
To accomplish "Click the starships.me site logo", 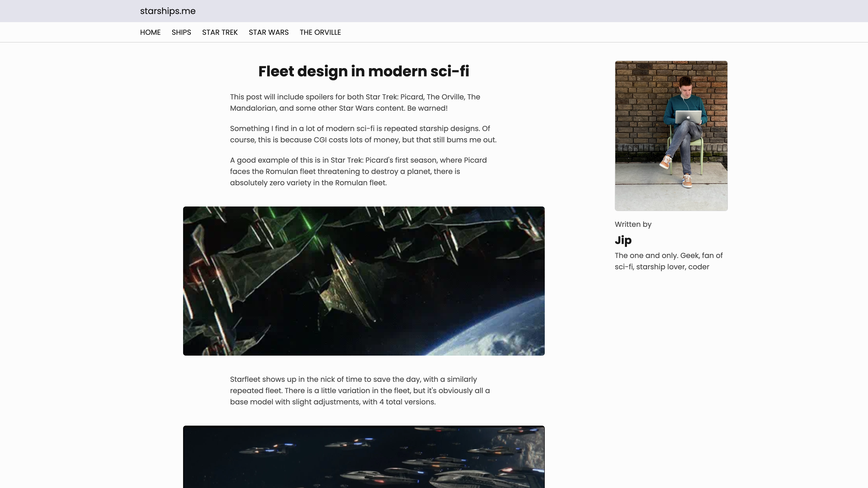I will coord(167,11).
